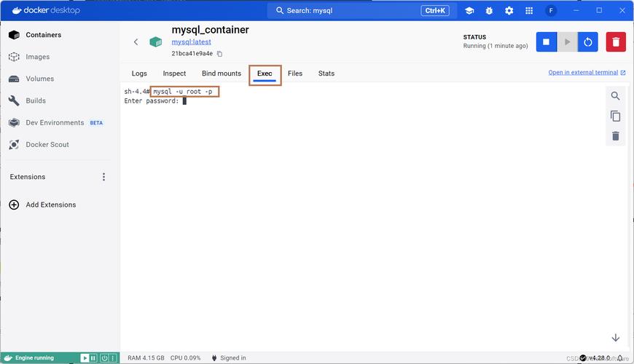The height and width of the screenshot is (364, 634).
Task: Pause the Docker engine from status bar
Action: (x=93, y=358)
